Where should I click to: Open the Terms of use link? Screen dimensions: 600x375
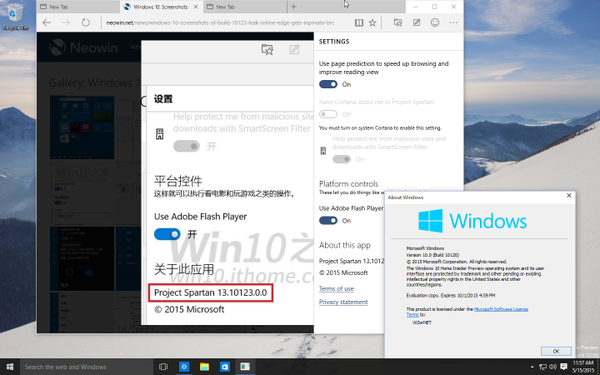pos(336,289)
